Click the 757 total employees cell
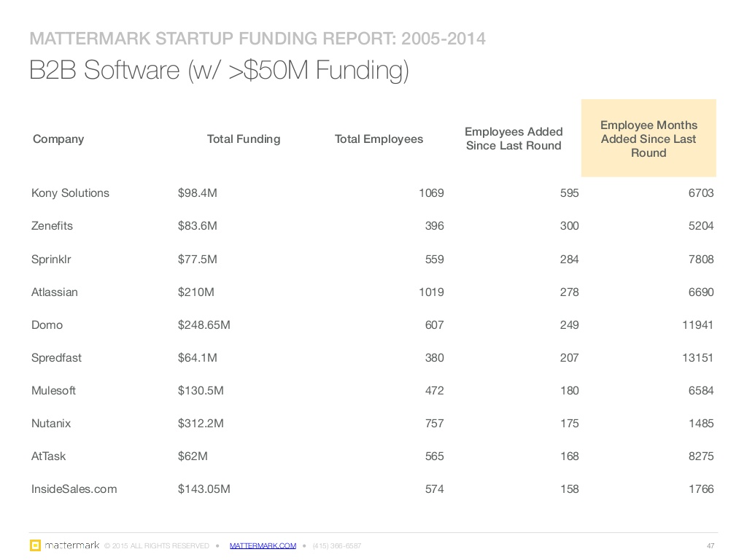The image size is (747, 560). point(435,424)
